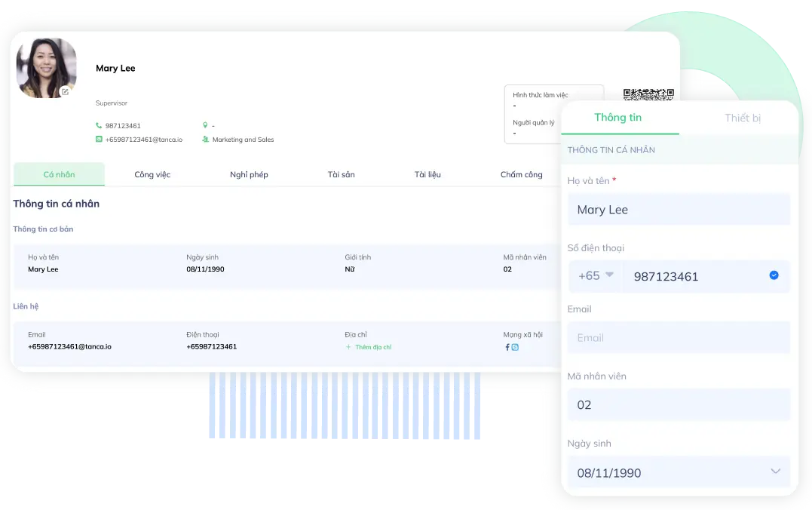Click the green phone icon beside 987123461

tap(99, 126)
